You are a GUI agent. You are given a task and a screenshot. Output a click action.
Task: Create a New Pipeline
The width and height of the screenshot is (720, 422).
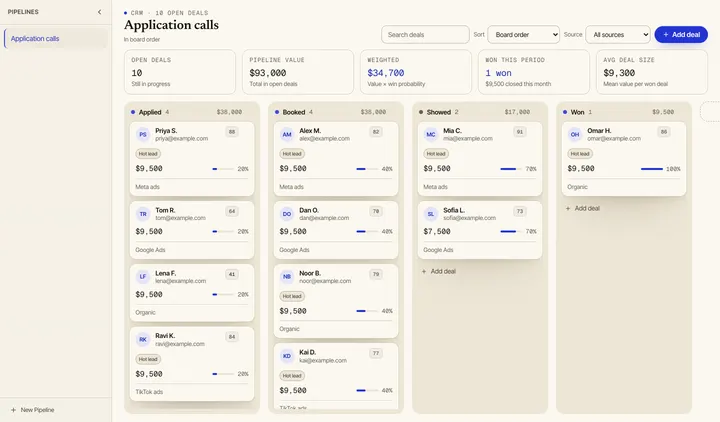[x=33, y=410]
